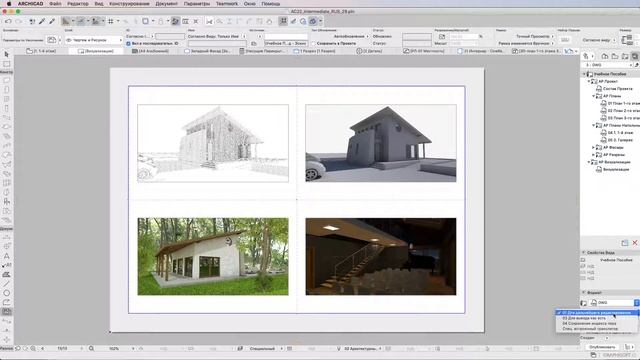Screen dimensions: 640x360
Task: Click the grid snap icon in the toolbar
Action: click(111, 21)
